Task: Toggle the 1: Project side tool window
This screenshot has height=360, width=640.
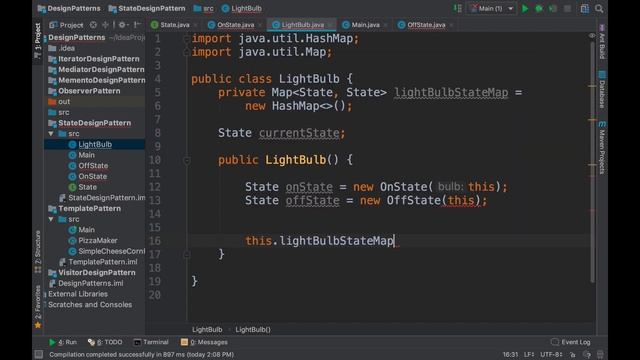Action: pos(38,40)
